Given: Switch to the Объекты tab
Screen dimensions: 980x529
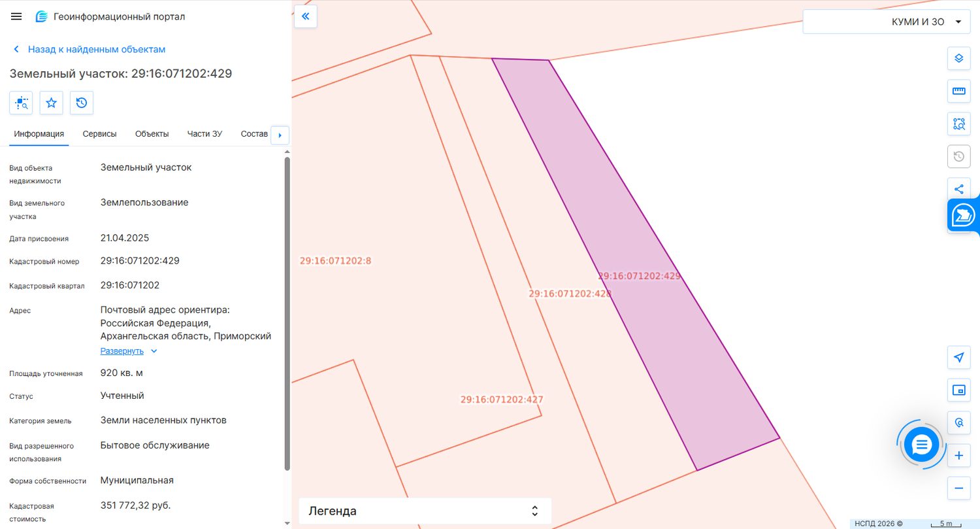Looking at the screenshot, I should coord(152,134).
